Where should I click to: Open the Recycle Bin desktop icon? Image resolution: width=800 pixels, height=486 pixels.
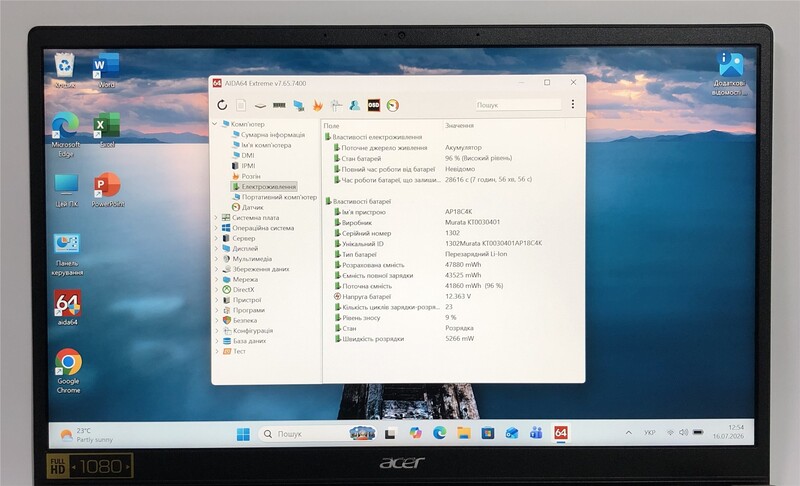pyautogui.click(x=65, y=71)
